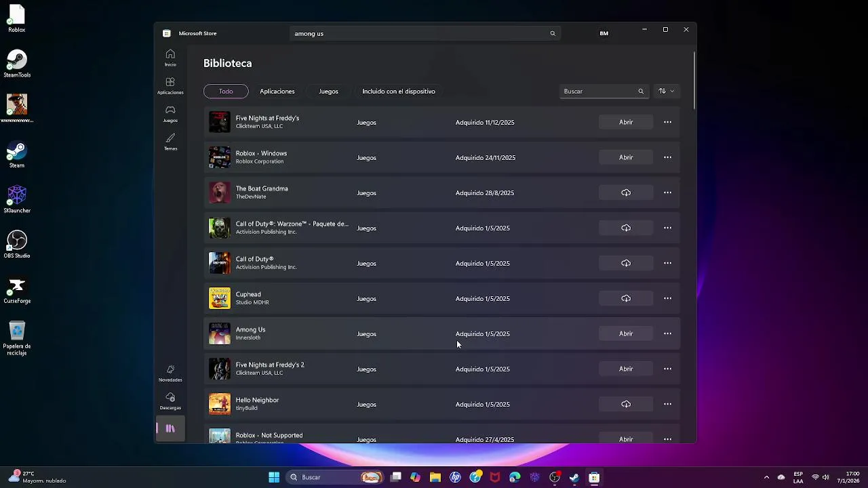Viewport: 868px width, 488px height.
Task: Open more options for Call of Duty®
Action: coord(667,263)
